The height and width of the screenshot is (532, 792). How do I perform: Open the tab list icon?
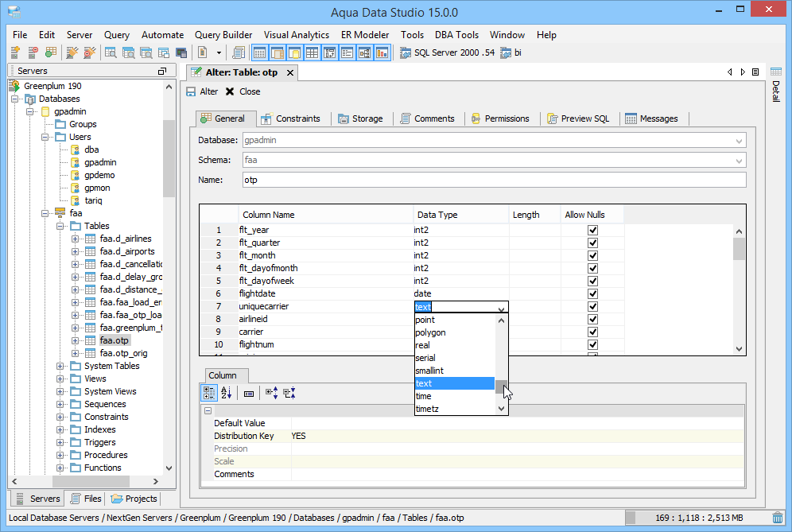coord(755,72)
